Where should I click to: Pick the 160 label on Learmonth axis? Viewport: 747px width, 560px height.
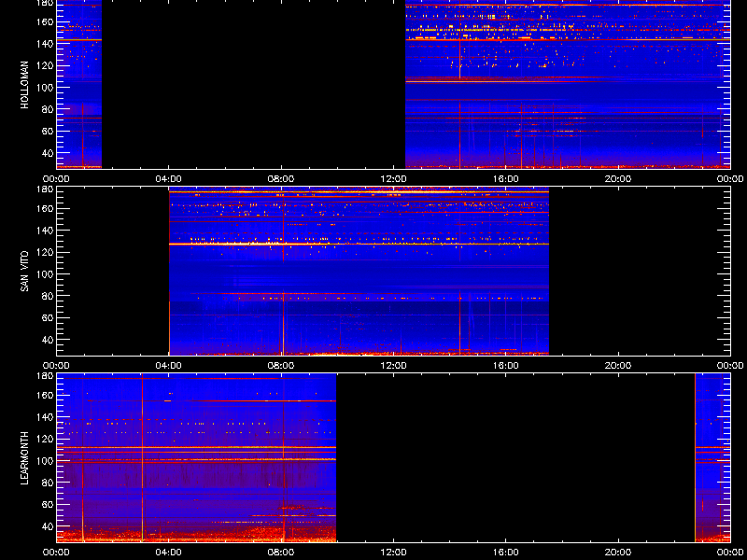46,395
